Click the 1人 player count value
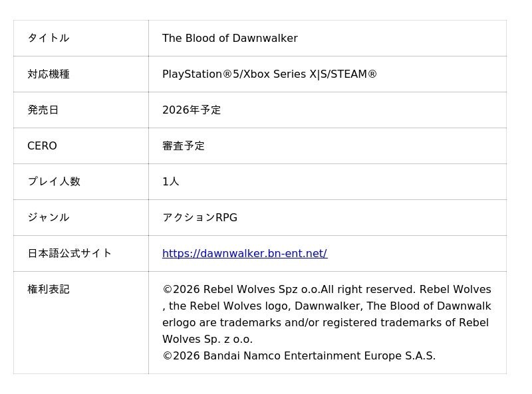 (x=170, y=181)
